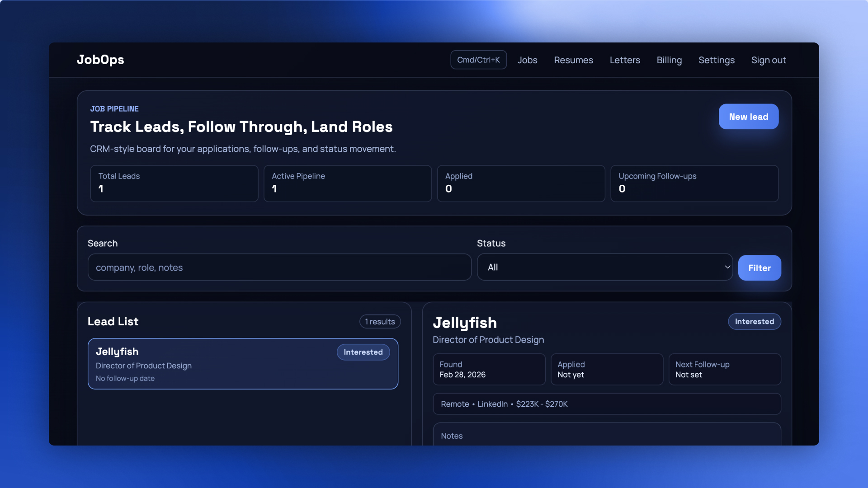Click the Next Follow-up field
The height and width of the screenshot is (488, 868).
click(724, 369)
